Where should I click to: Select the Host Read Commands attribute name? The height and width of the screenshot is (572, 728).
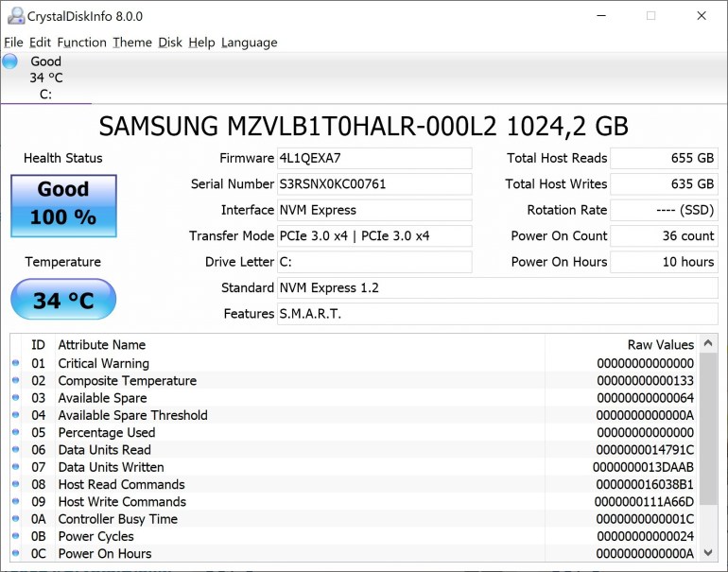pyautogui.click(x=121, y=484)
